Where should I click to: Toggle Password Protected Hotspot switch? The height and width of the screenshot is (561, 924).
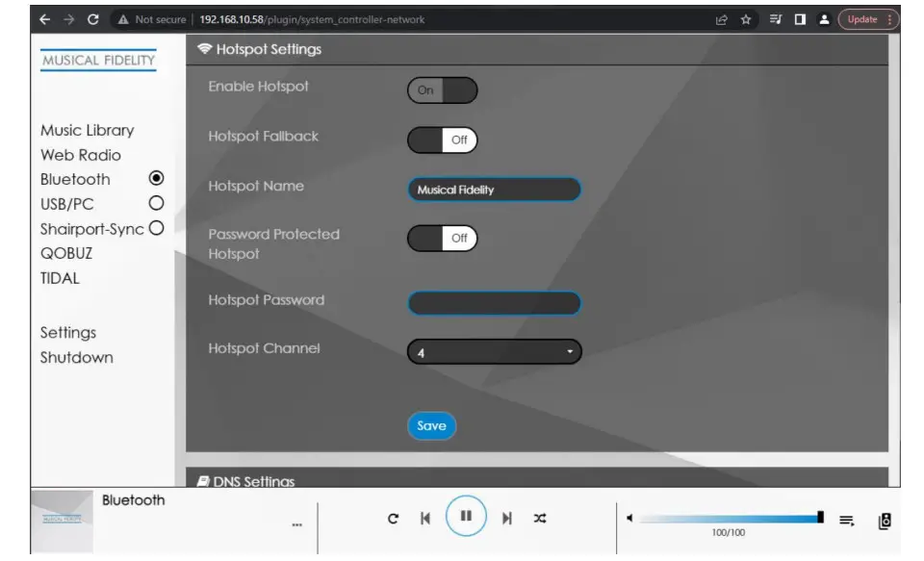click(x=442, y=238)
